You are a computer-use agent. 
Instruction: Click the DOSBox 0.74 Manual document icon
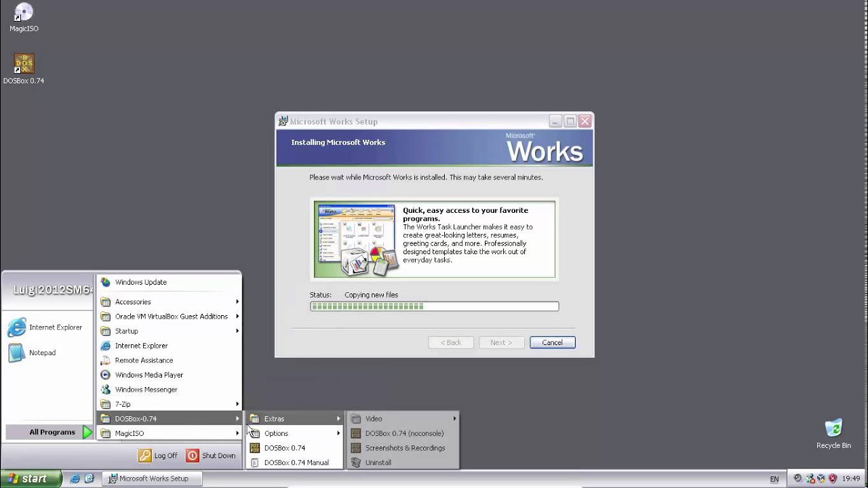click(x=255, y=463)
